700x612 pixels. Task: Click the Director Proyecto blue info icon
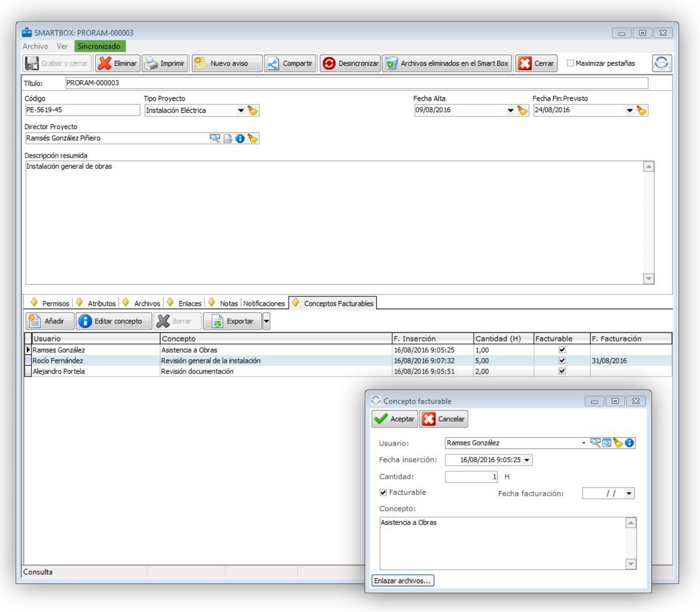pos(240,138)
